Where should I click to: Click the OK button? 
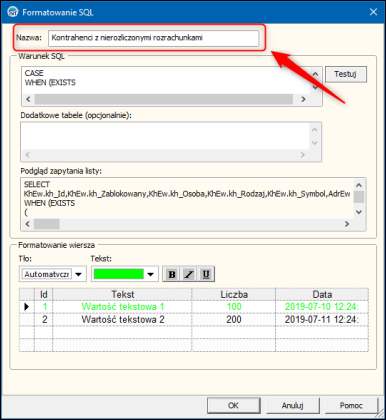[234, 405]
